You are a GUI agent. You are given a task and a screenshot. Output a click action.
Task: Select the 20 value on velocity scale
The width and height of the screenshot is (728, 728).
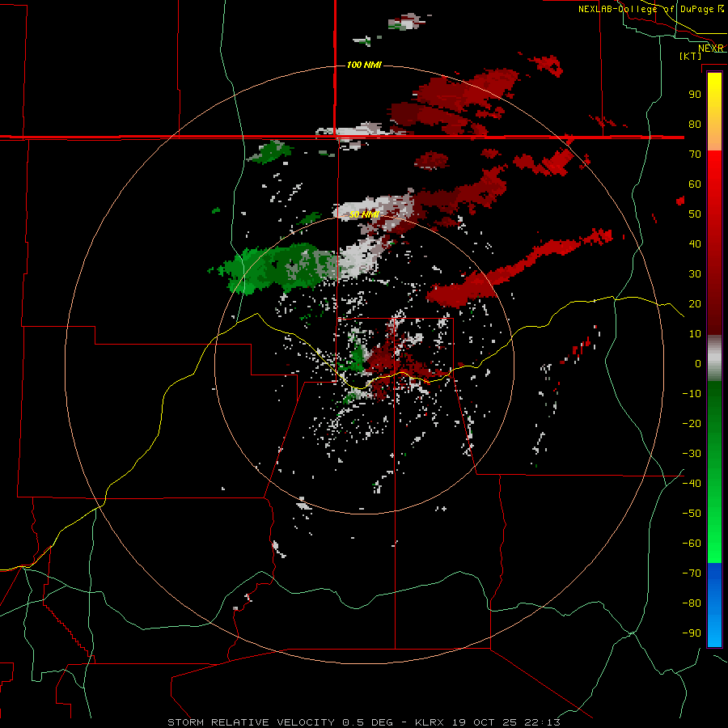click(x=695, y=304)
